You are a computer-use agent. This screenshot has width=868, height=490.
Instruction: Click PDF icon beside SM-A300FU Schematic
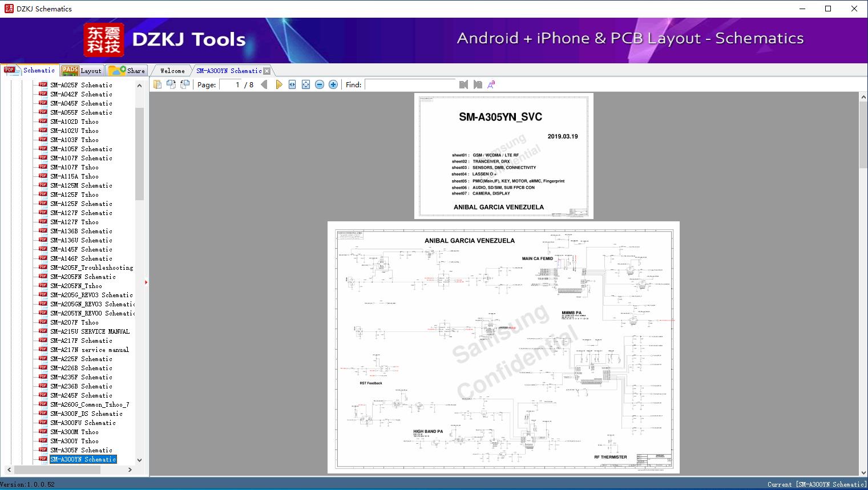[x=43, y=422]
